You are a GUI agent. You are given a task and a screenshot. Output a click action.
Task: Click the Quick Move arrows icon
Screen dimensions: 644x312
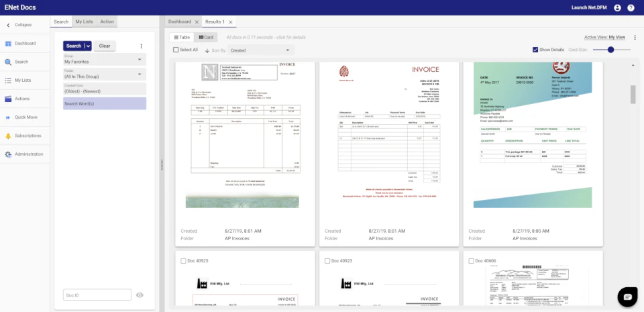(8, 117)
